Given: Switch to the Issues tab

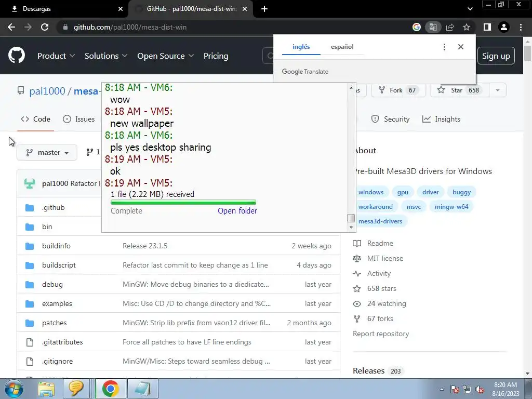Looking at the screenshot, I should coord(79,119).
